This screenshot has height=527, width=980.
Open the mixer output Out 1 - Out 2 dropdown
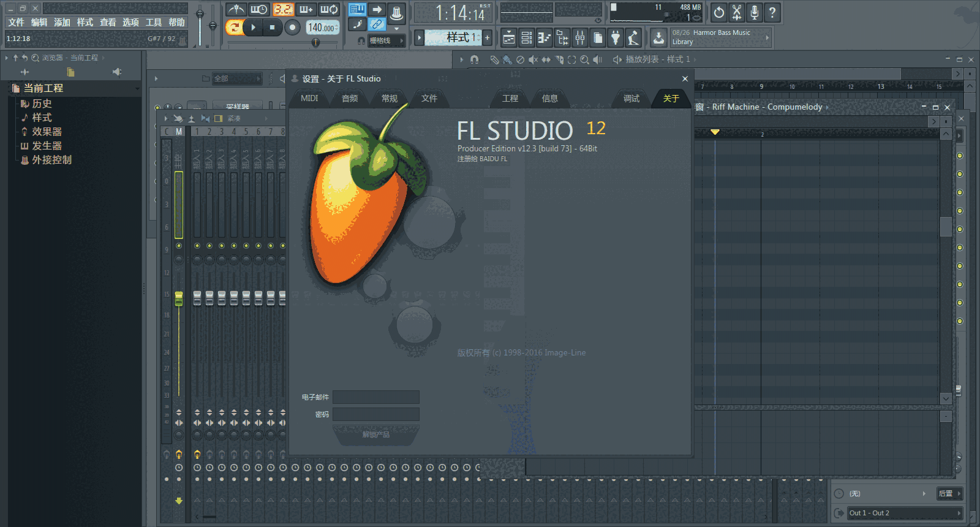tap(905, 513)
